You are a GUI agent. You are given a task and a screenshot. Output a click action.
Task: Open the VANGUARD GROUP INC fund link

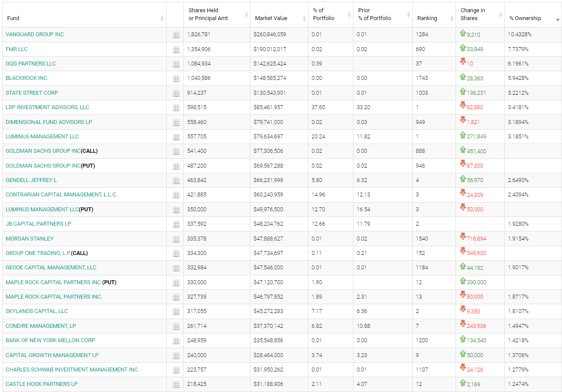[x=35, y=34]
